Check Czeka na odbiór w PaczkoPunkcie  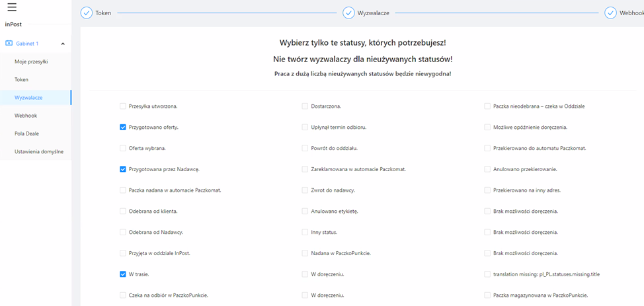(x=122, y=295)
